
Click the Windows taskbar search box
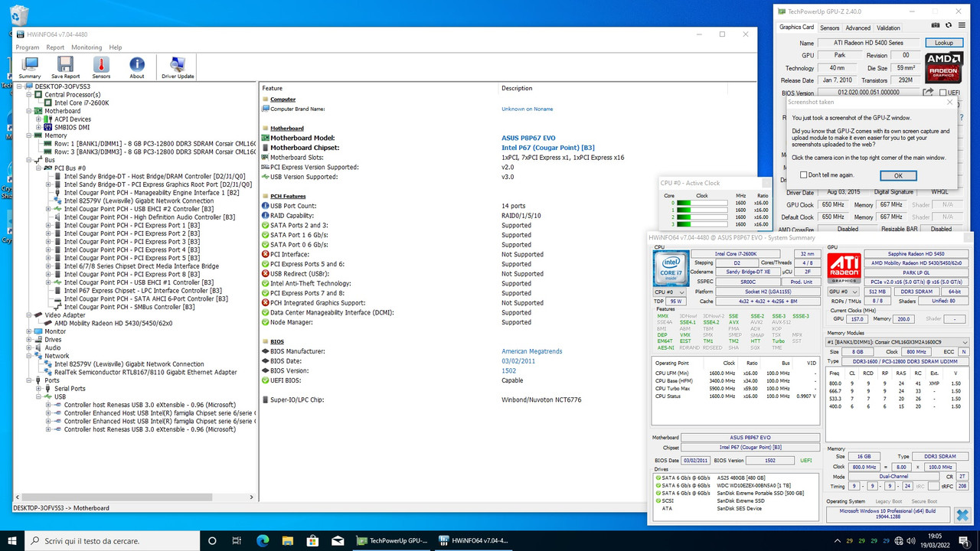(113, 540)
